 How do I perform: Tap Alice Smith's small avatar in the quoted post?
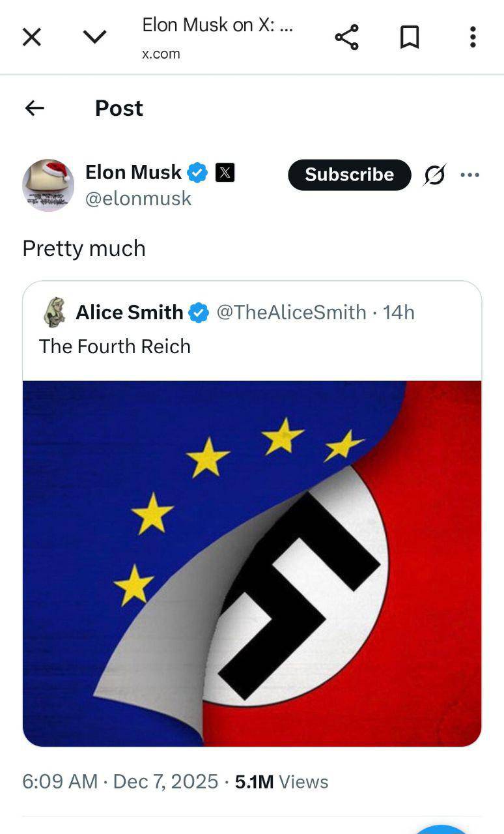click(x=55, y=313)
